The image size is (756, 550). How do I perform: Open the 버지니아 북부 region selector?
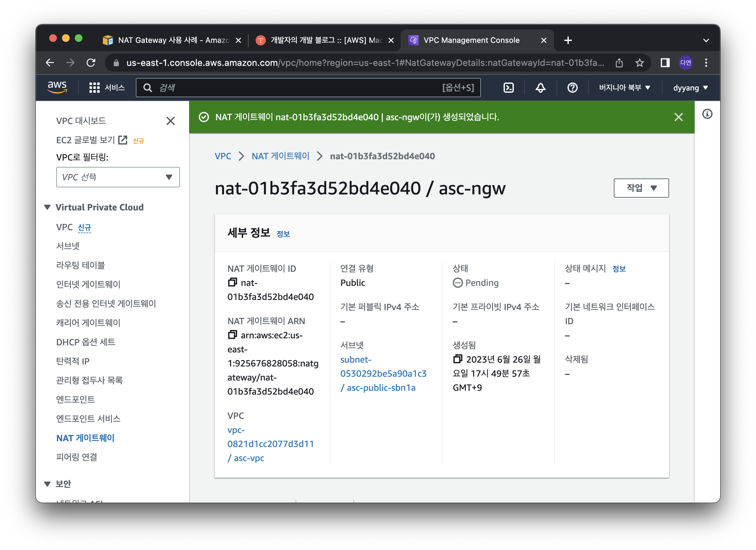[x=624, y=88]
